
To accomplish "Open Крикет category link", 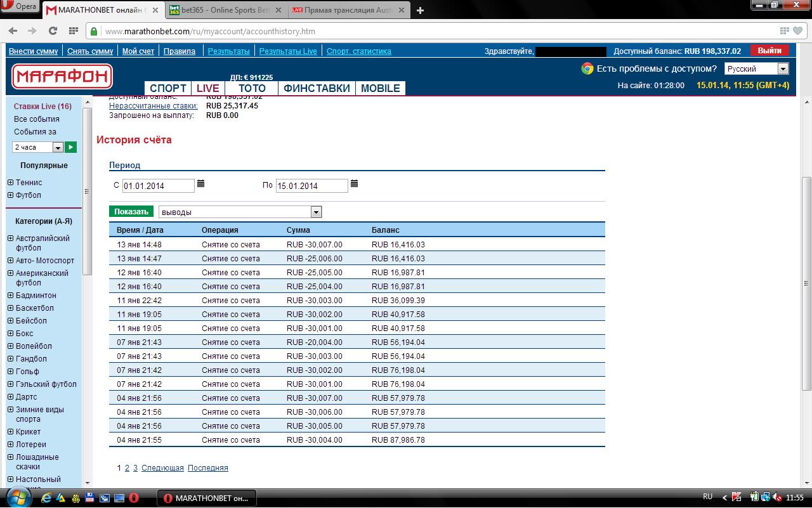I will 28,432.
